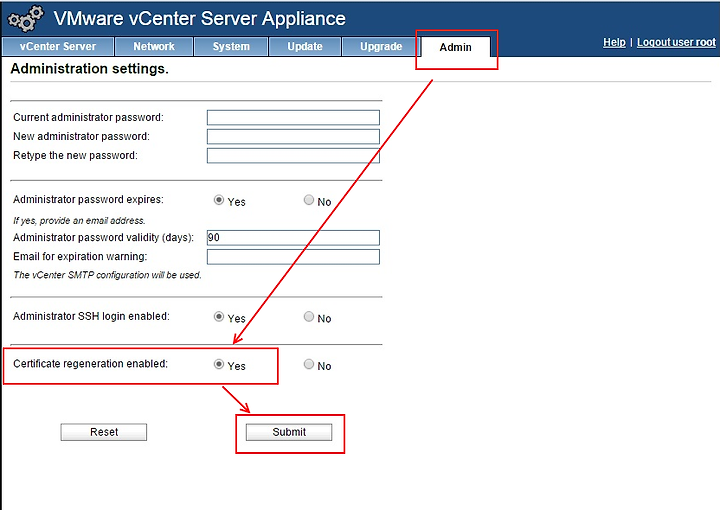This screenshot has height=510, width=720.
Task: Click Logout user root link
Action: click(x=676, y=42)
